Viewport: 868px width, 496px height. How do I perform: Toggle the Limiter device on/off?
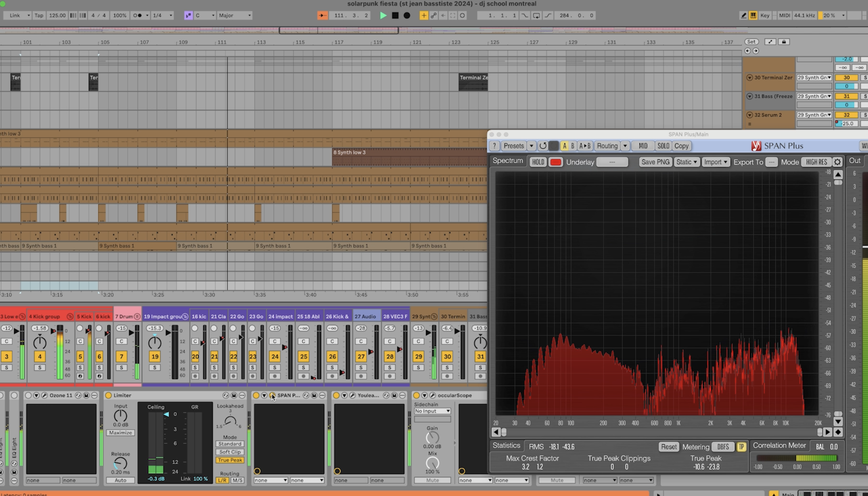pyautogui.click(x=108, y=395)
